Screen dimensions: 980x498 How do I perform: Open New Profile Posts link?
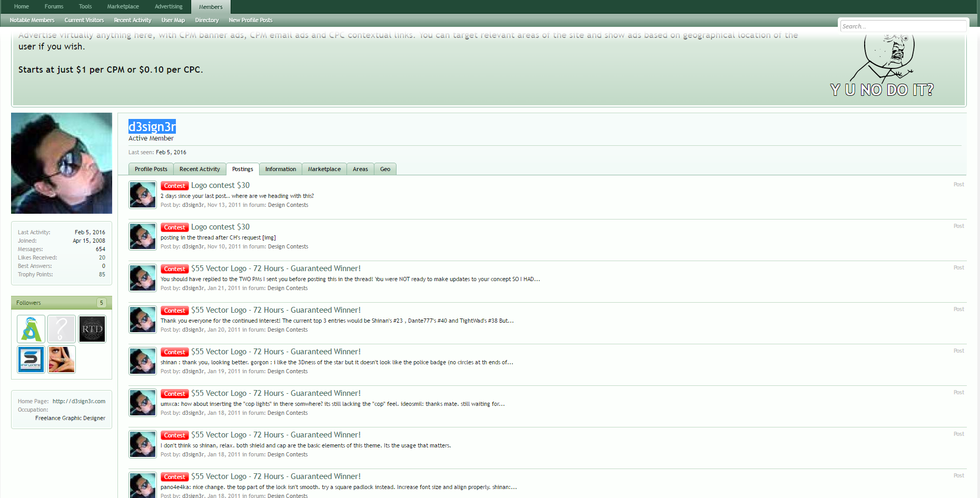pos(251,20)
